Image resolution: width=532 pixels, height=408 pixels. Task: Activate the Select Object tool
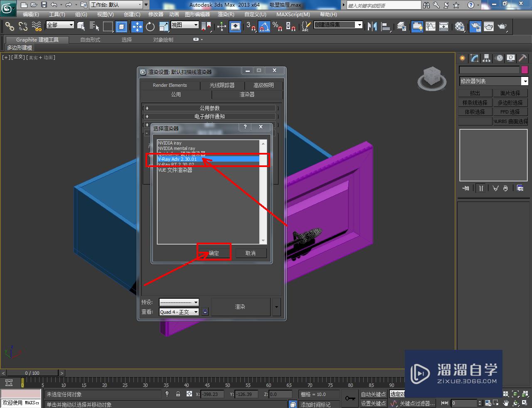[81, 27]
